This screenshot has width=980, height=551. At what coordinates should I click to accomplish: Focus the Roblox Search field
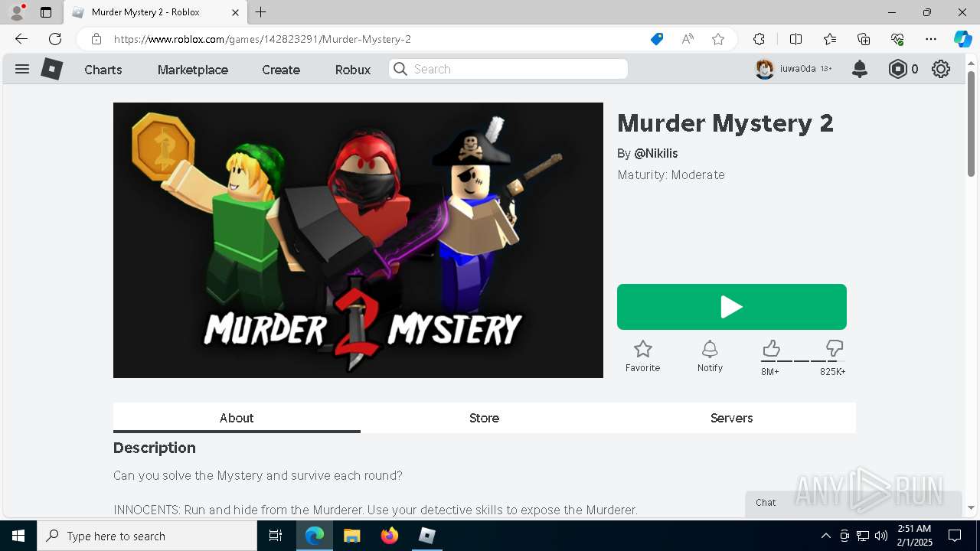pos(508,69)
